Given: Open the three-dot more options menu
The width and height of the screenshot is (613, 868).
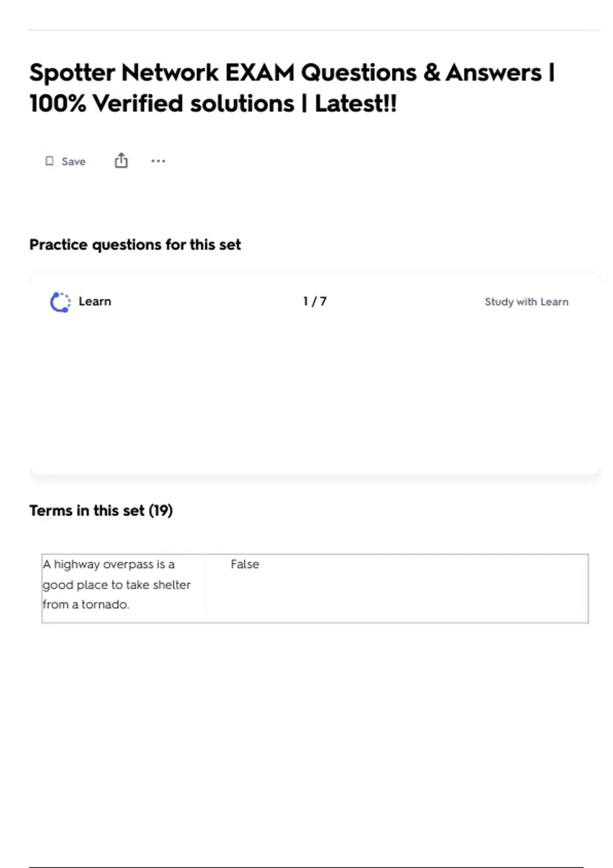Looking at the screenshot, I should [x=158, y=161].
